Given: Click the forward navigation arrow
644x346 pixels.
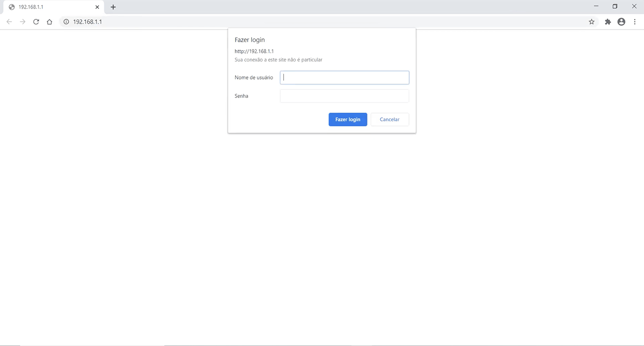Looking at the screenshot, I should 23,22.
